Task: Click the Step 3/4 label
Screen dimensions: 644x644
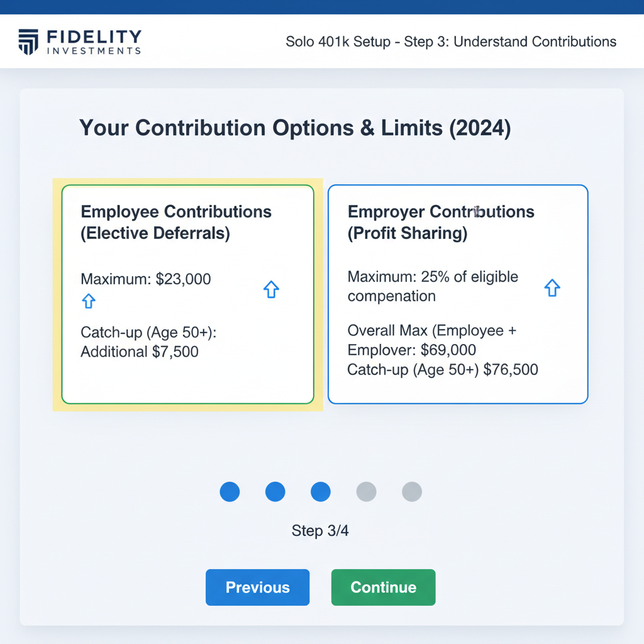Action: pos(320,531)
